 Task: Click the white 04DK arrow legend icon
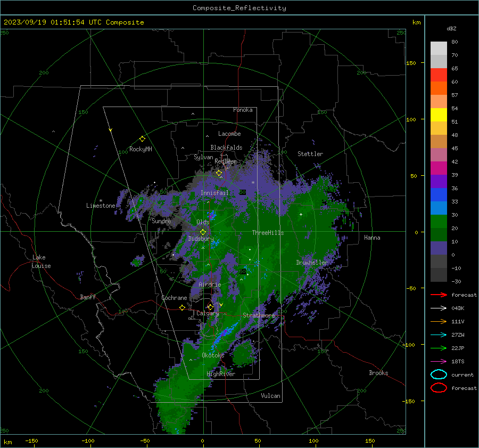click(x=439, y=308)
